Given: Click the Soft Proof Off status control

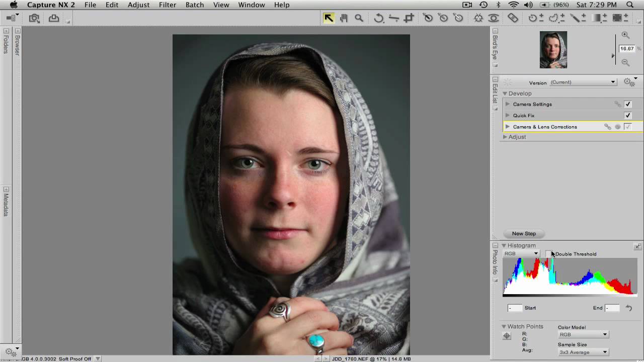Looking at the screenshot, I should coord(74,359).
